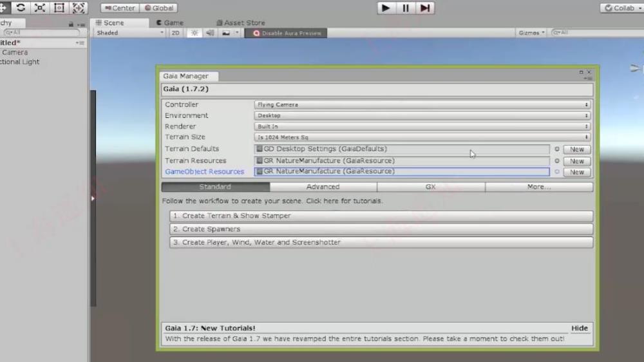The image size is (644, 362).
Task: Select the Rotate tool in toolbar
Action: tap(20, 8)
